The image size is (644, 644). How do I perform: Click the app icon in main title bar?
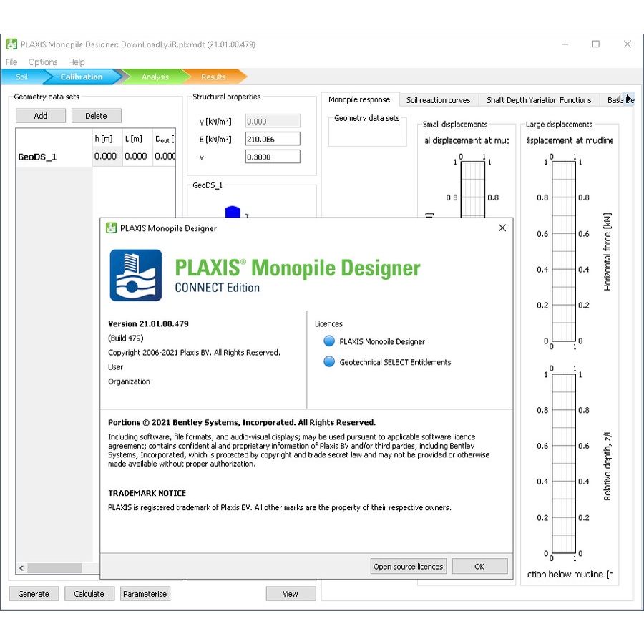point(11,44)
